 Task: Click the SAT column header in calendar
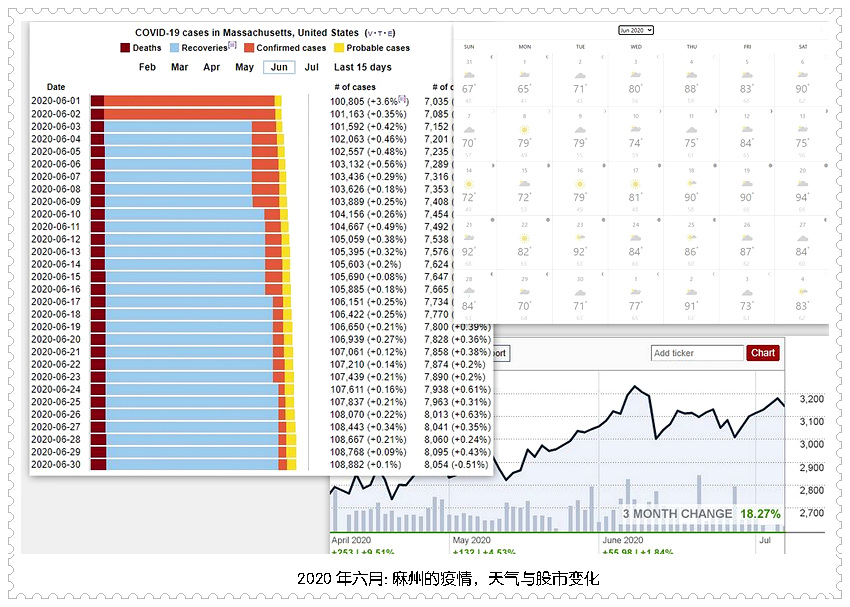803,47
